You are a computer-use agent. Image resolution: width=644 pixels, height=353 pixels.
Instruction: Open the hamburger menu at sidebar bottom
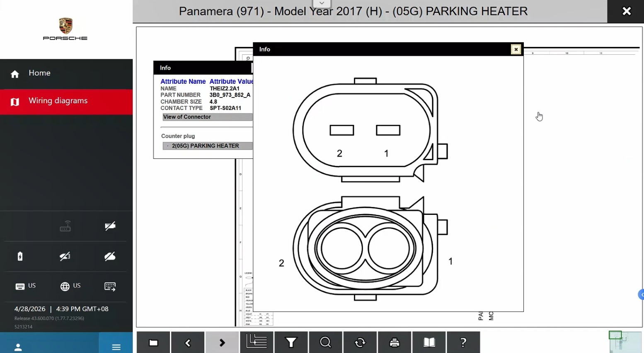[116, 347]
